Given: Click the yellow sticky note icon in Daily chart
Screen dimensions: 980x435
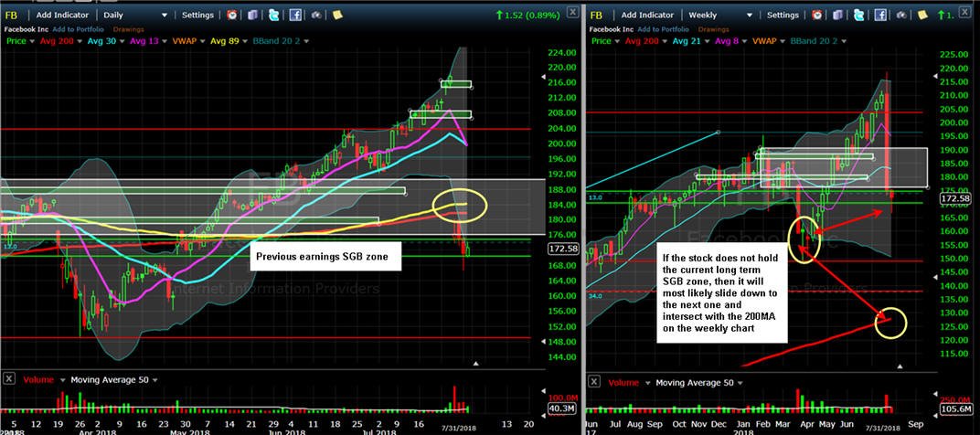Looking at the screenshot, I should click(x=337, y=15).
